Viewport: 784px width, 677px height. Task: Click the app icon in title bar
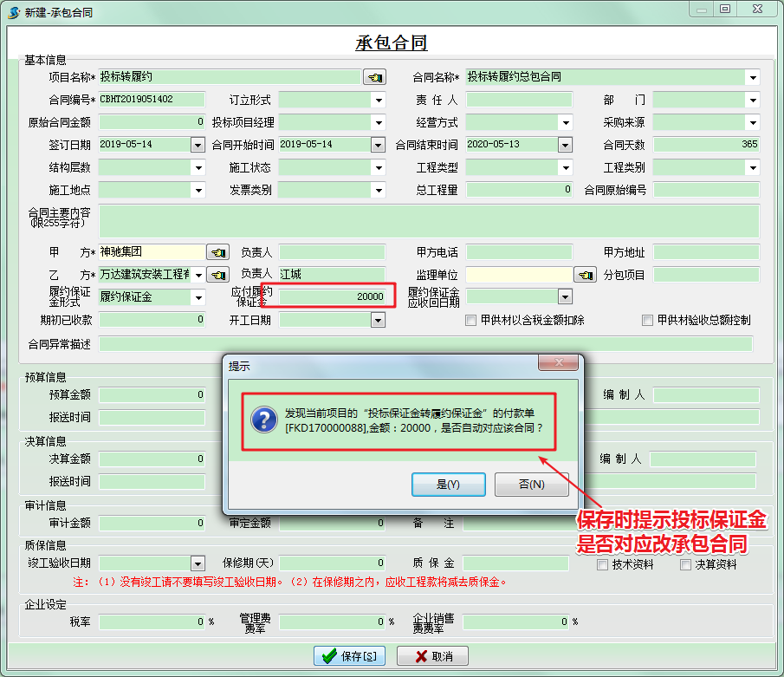tap(13, 11)
